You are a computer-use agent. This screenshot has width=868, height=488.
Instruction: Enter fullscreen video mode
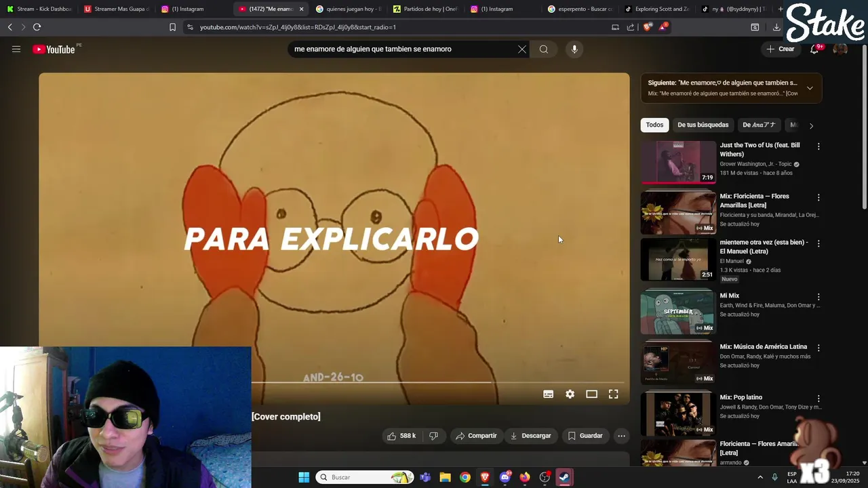pos(614,394)
